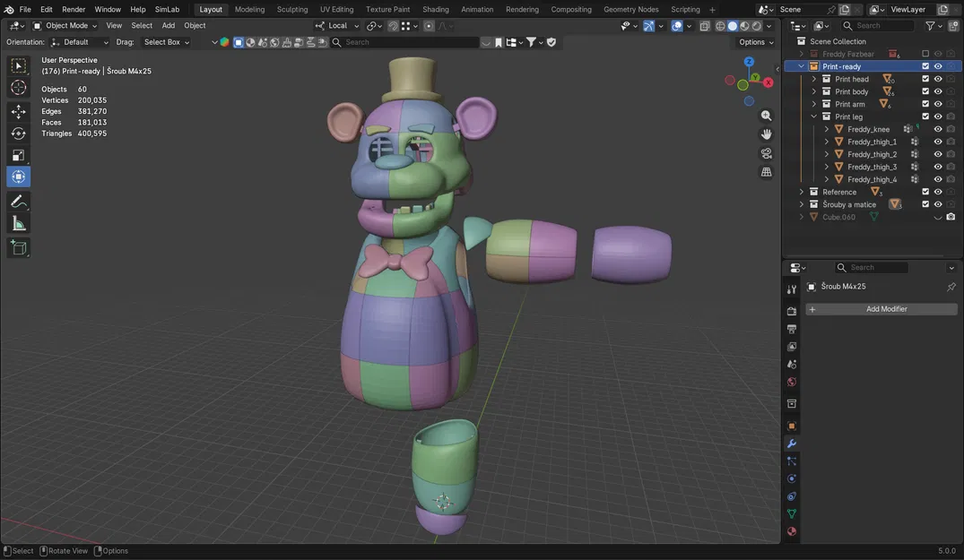
Task: Open the Edit menu
Action: [x=45, y=9]
